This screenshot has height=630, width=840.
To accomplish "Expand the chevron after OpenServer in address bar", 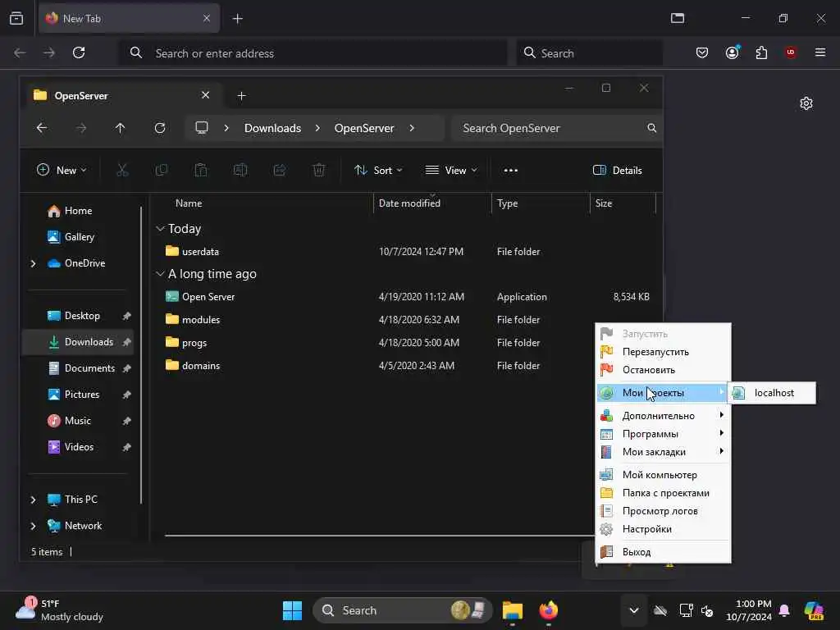I will point(412,128).
